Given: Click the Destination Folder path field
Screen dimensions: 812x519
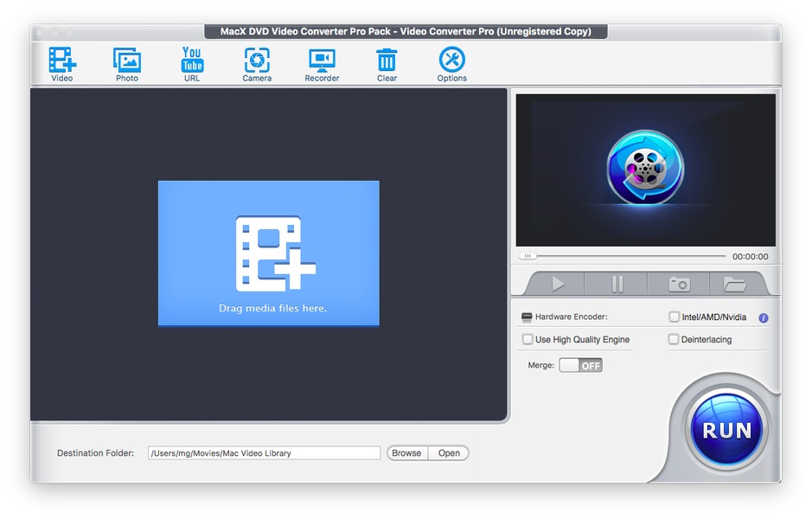Looking at the screenshot, I should click(264, 453).
